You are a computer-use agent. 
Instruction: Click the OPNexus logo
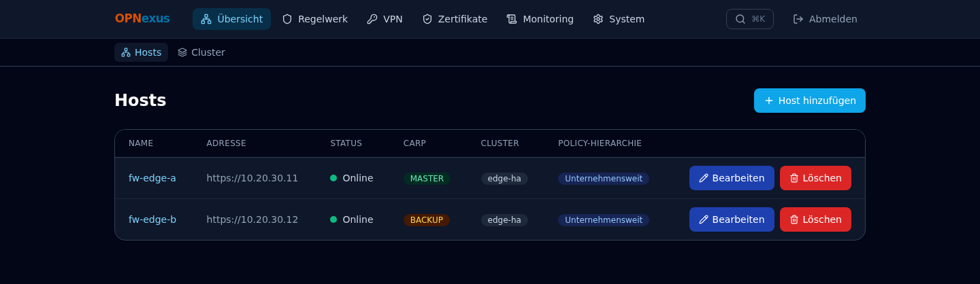pos(142,19)
